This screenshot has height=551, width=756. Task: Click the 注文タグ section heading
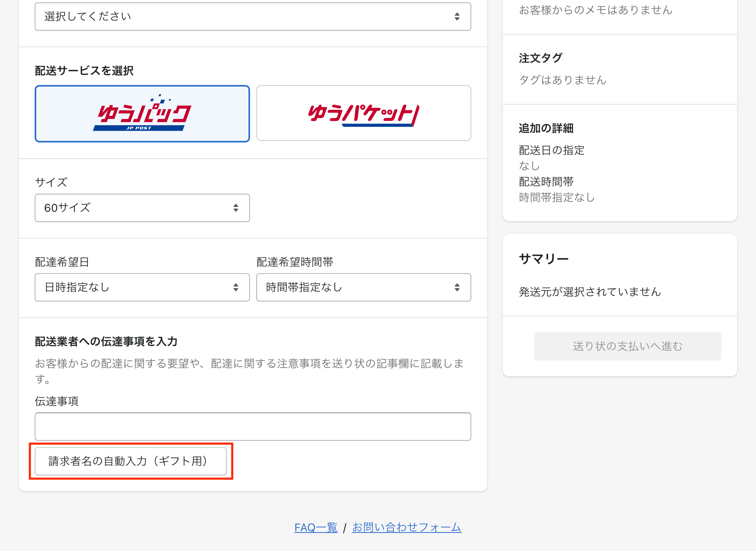[x=540, y=58]
